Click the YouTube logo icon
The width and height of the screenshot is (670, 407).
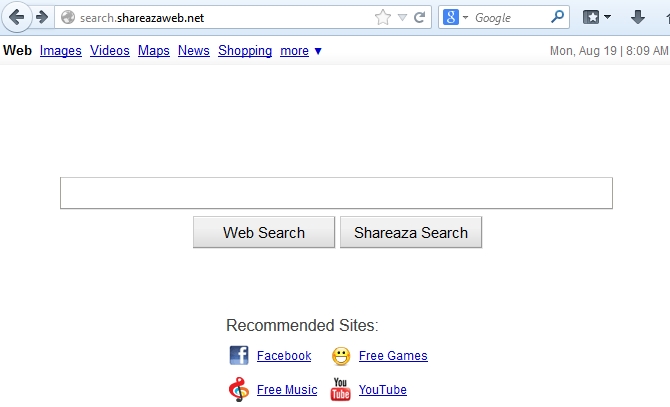pos(341,390)
